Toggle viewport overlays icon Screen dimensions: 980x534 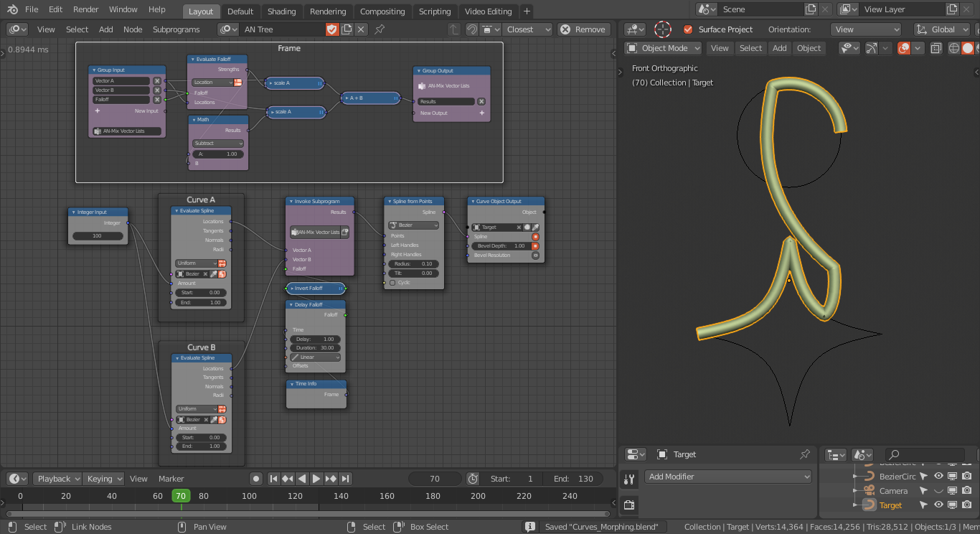coord(904,48)
